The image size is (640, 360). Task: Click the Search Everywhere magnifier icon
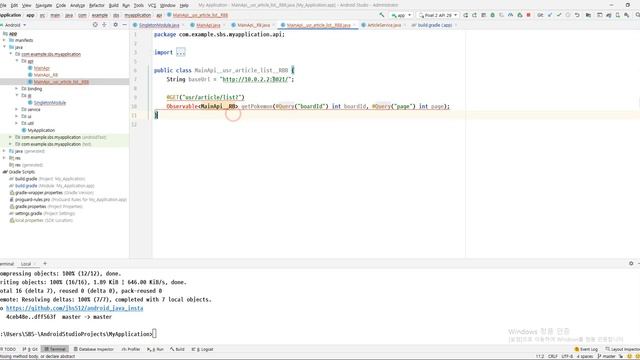(637, 15)
